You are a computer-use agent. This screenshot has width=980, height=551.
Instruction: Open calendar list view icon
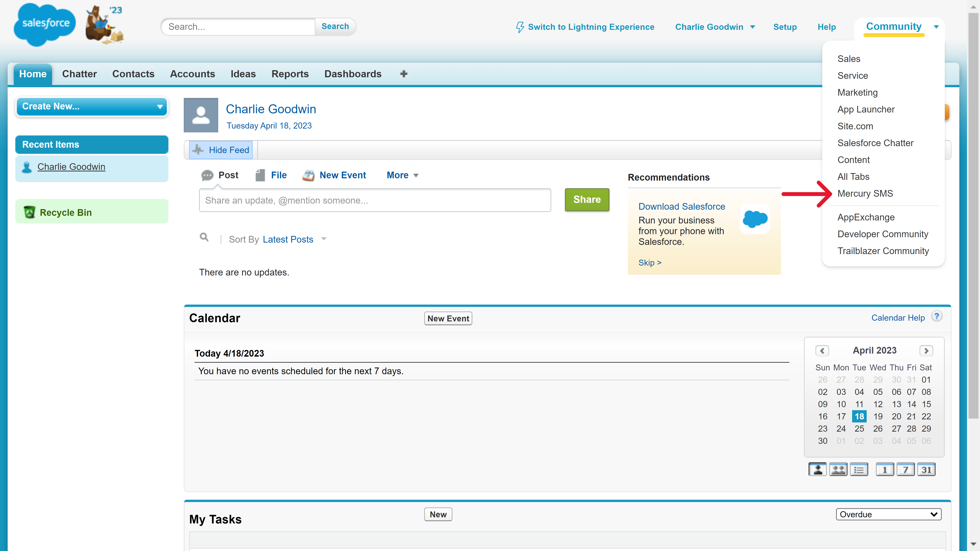859,469
